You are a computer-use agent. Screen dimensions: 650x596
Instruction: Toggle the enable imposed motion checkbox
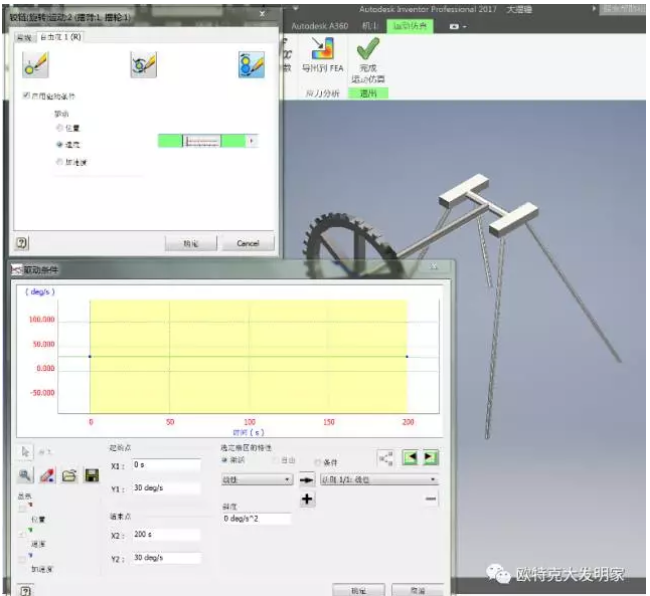click(x=26, y=96)
